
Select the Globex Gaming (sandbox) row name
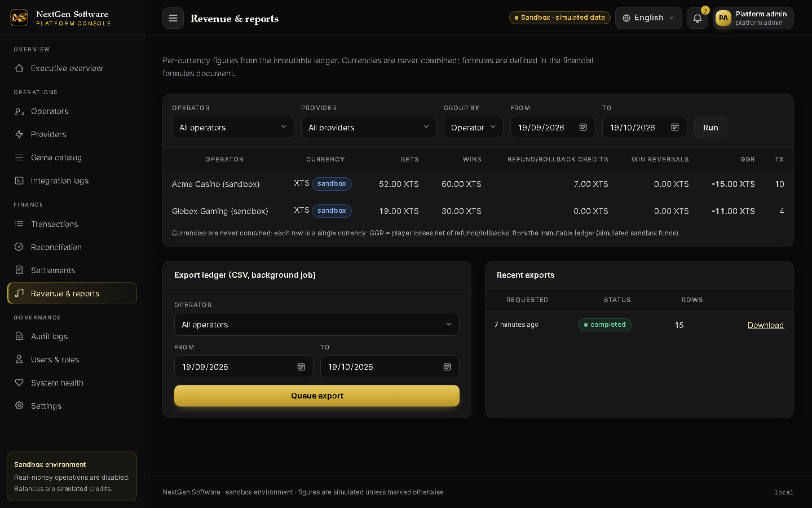point(220,211)
